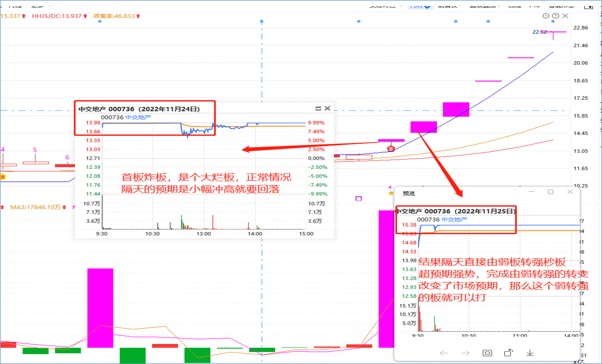Click the red hexagon B buy marker
The width and height of the screenshot is (602, 364).
(x=391, y=149)
